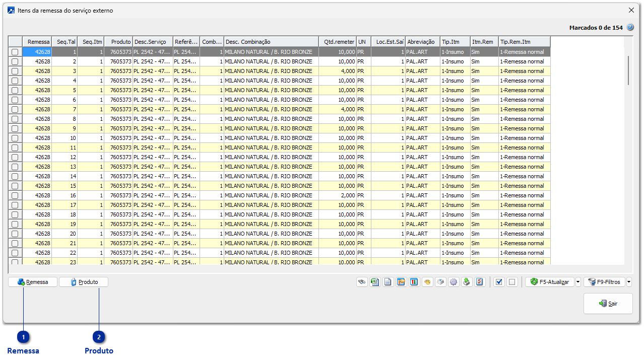Viewport: 644px width, 364px height.
Task: Click the binoculars search icon
Action: click(x=361, y=282)
